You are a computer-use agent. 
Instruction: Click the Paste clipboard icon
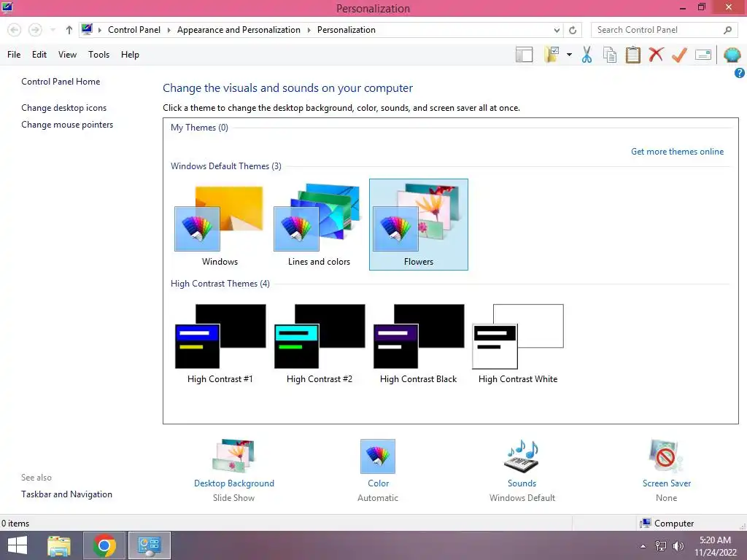632,55
